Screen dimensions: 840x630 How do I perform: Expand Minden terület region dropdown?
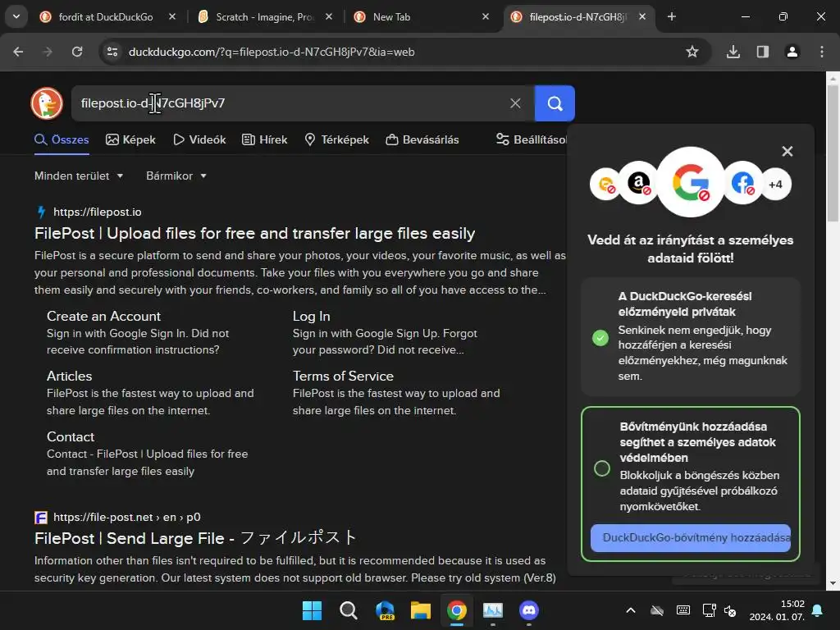(x=79, y=176)
